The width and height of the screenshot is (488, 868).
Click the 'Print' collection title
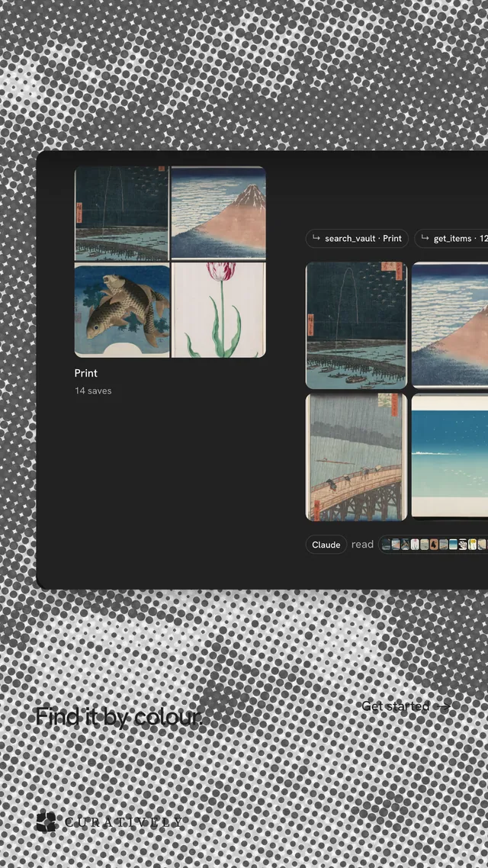tap(85, 373)
